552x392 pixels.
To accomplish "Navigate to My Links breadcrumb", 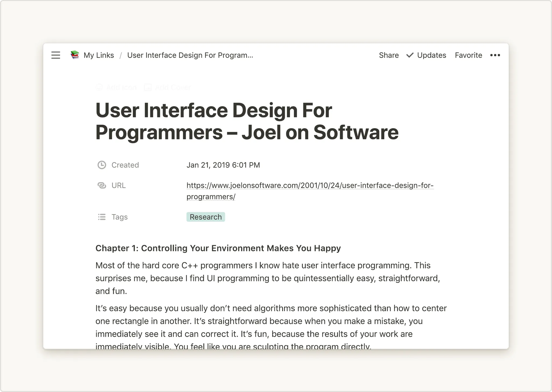I will click(99, 55).
